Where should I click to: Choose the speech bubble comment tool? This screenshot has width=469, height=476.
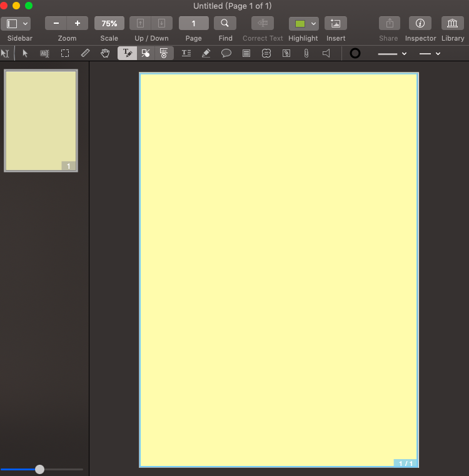click(226, 53)
